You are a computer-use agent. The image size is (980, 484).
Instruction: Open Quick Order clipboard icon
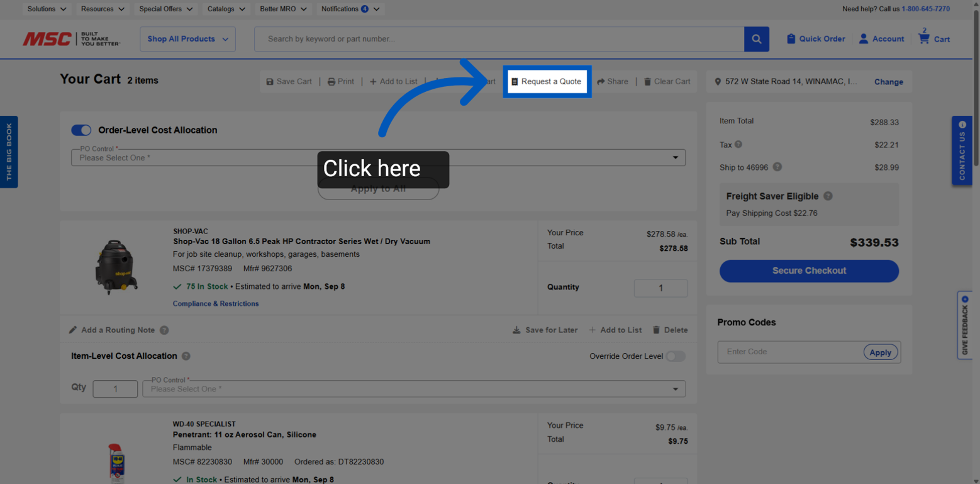coord(791,39)
